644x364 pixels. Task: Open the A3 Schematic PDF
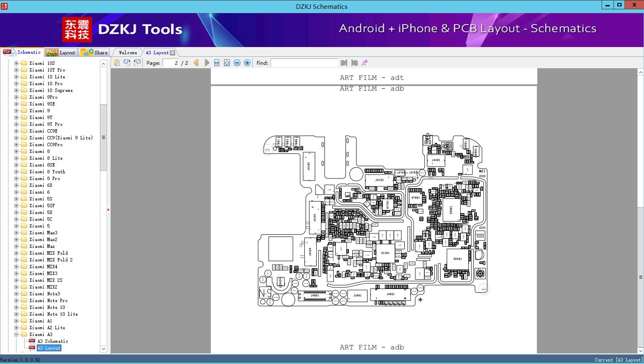click(x=53, y=341)
